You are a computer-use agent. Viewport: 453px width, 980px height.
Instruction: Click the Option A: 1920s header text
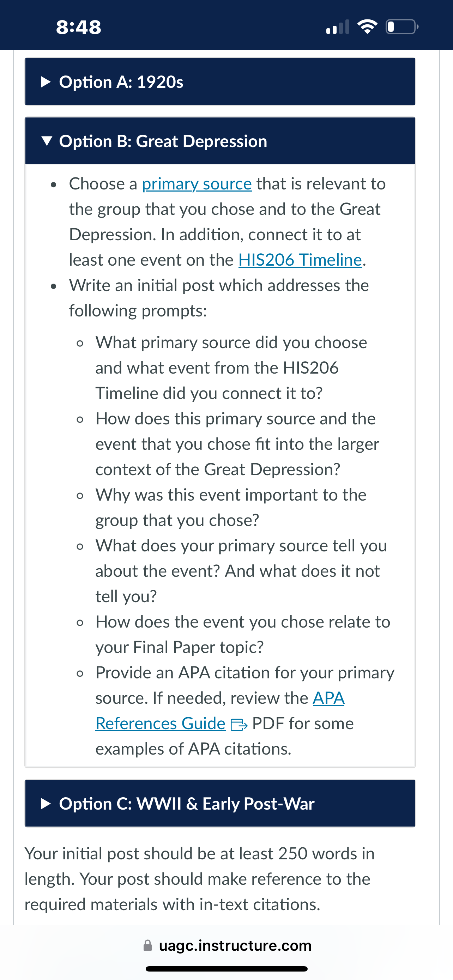click(121, 82)
